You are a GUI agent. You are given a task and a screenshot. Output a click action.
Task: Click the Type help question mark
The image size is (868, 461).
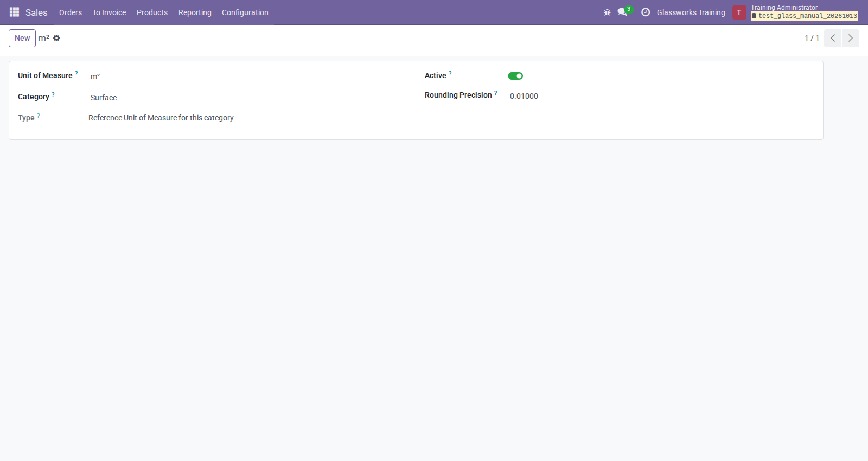tap(39, 116)
